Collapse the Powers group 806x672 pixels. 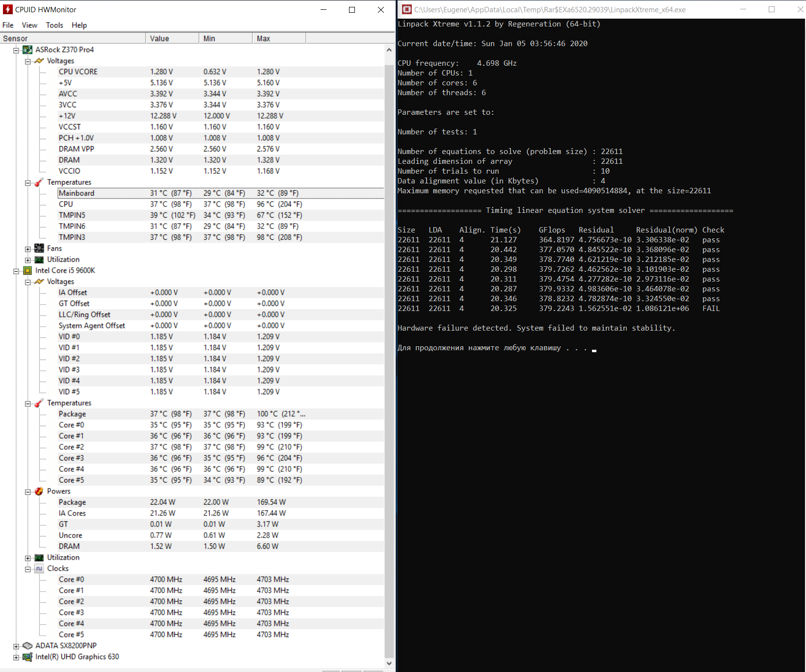point(28,492)
